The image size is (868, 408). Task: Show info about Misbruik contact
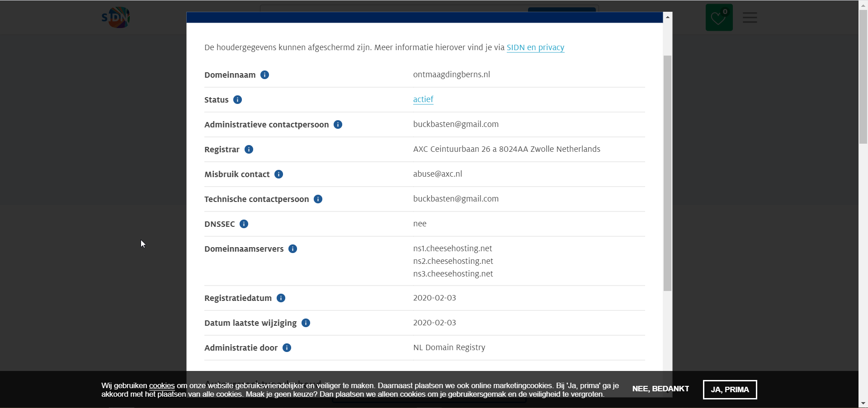(x=278, y=174)
